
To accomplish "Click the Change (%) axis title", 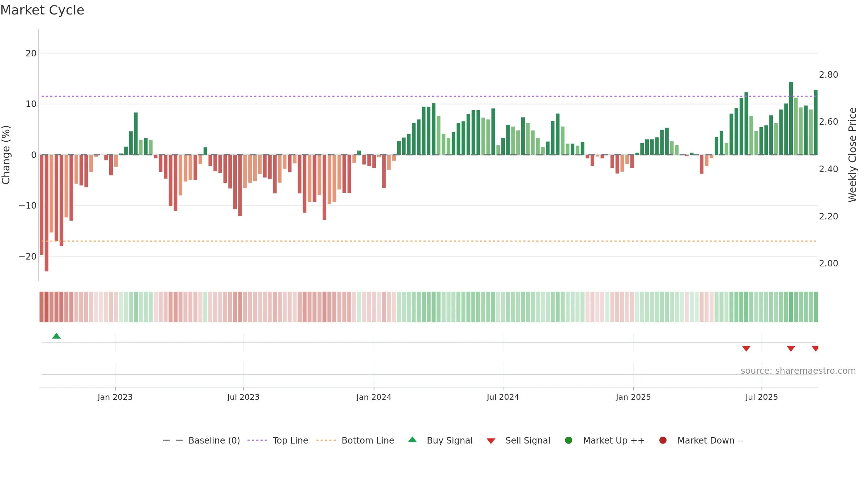I will click(6, 155).
